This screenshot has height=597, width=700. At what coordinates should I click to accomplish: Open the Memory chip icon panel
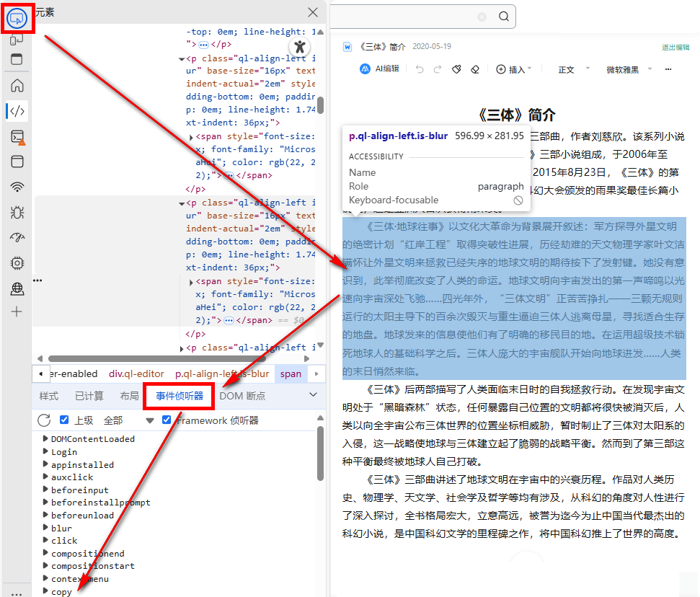pyautogui.click(x=17, y=263)
